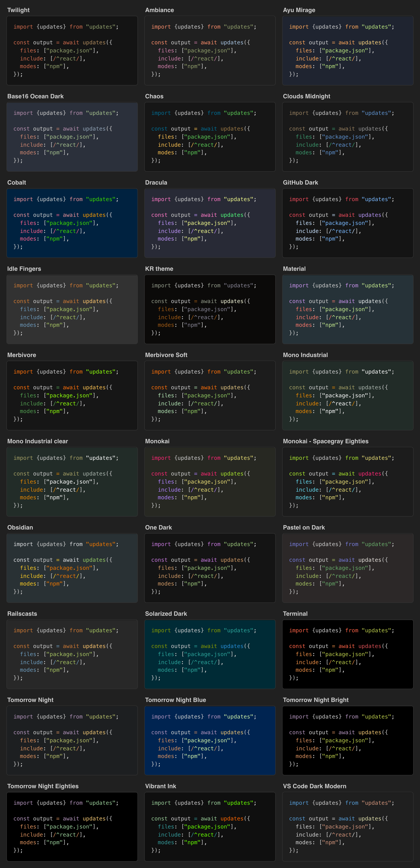
Task: Click the Vibrant Ink heading
Action: click(x=160, y=786)
